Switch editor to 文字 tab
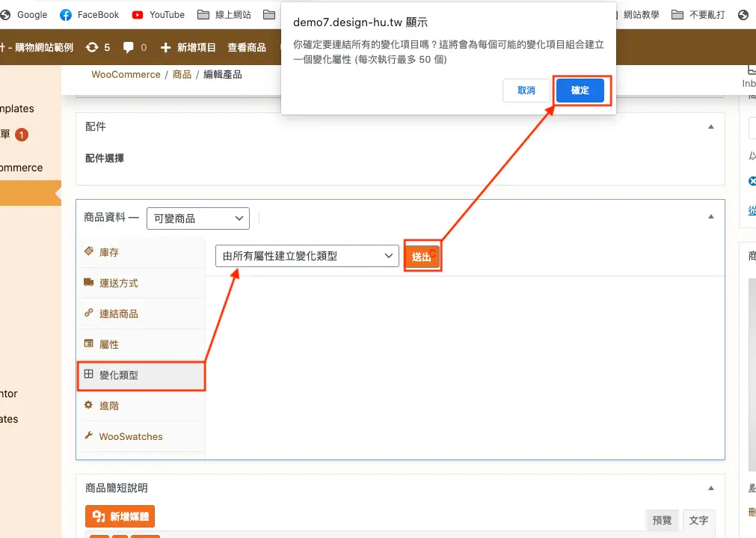Image resolution: width=756 pixels, height=538 pixels. 698,520
